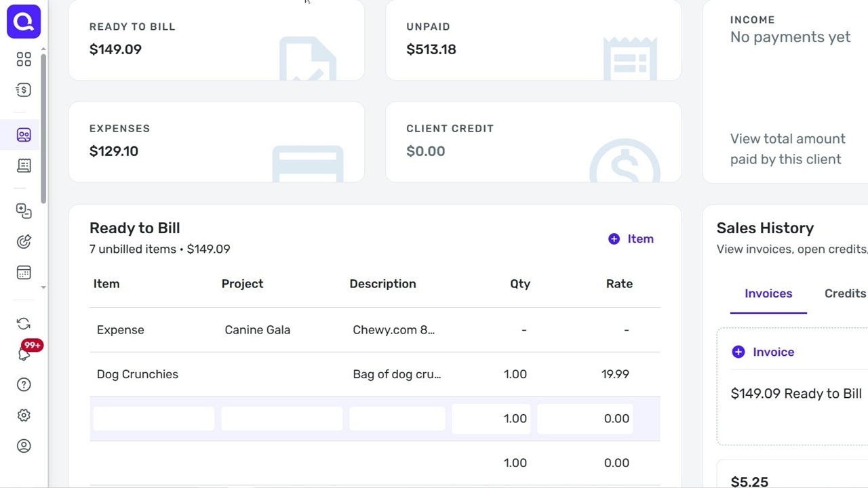Select the Invoices tab in Sales History

pyautogui.click(x=768, y=293)
